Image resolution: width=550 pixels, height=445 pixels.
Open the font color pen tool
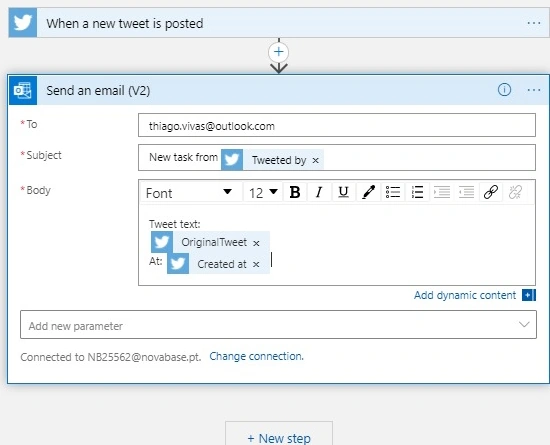click(368, 192)
